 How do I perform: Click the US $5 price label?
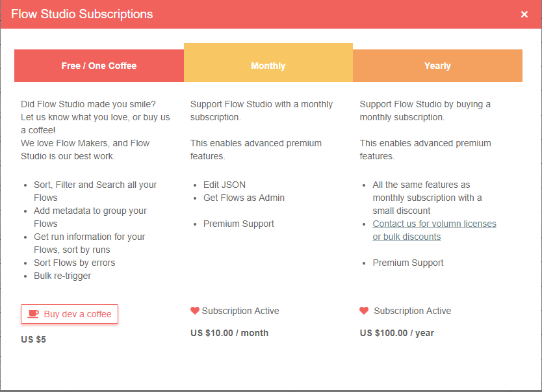pyautogui.click(x=34, y=339)
